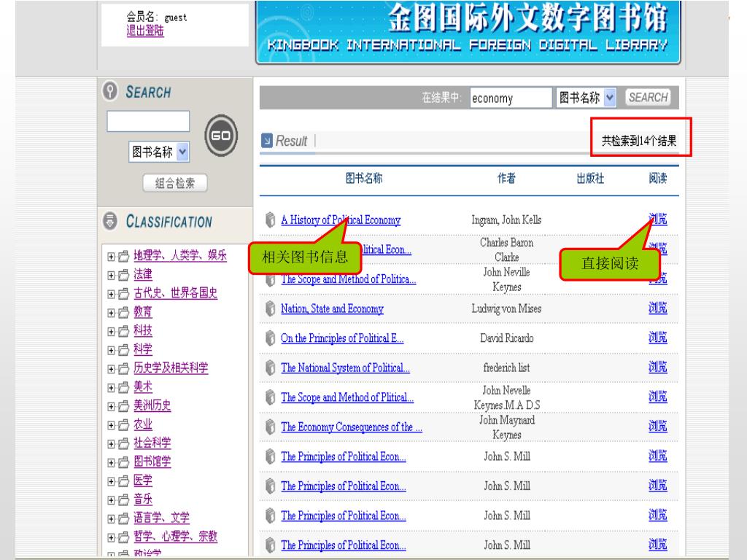Click the 共检索到14个结果 result count text
The image size is (747, 560).
(639, 141)
